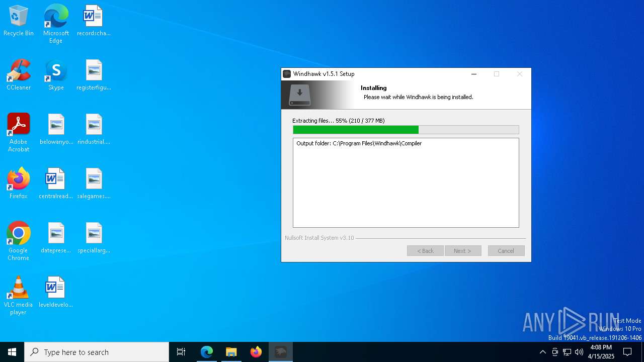This screenshot has width=644, height=362.
Task: Open Firefox from the taskbar
Action: (x=256, y=352)
